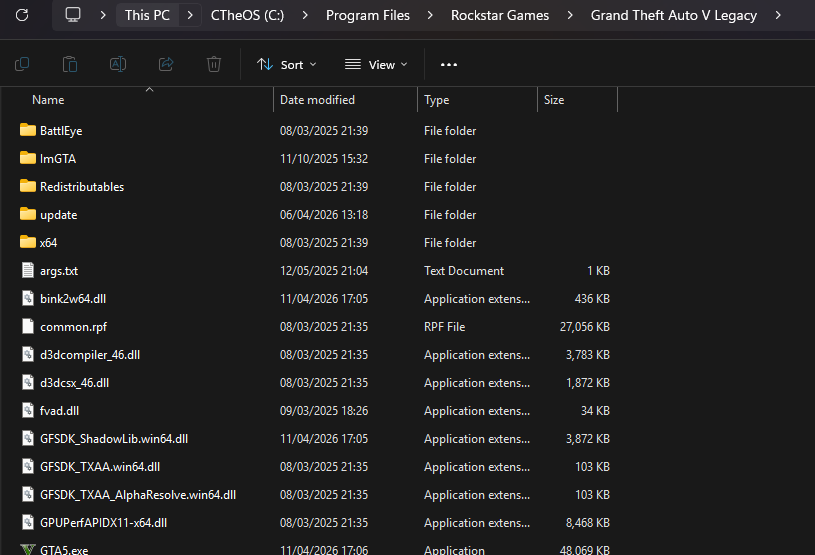Expand the chevron after CTheOS (C:)
Viewport: 815px width, 555px height.
305,15
